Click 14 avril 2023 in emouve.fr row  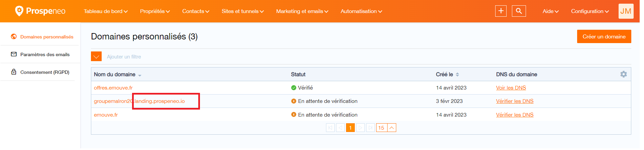451,115
